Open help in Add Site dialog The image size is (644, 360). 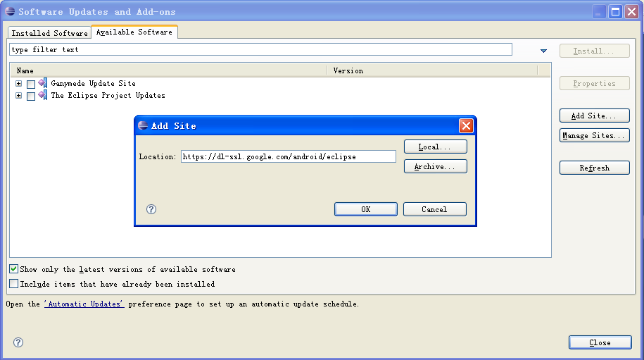click(x=151, y=209)
